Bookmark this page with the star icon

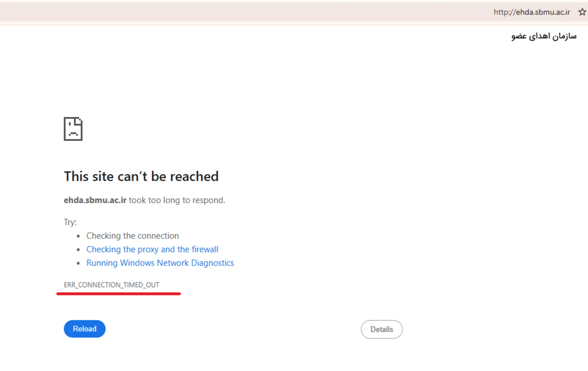click(x=582, y=12)
